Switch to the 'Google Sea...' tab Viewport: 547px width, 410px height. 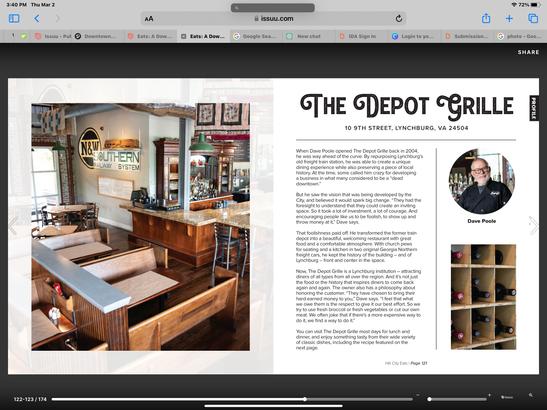(256, 36)
